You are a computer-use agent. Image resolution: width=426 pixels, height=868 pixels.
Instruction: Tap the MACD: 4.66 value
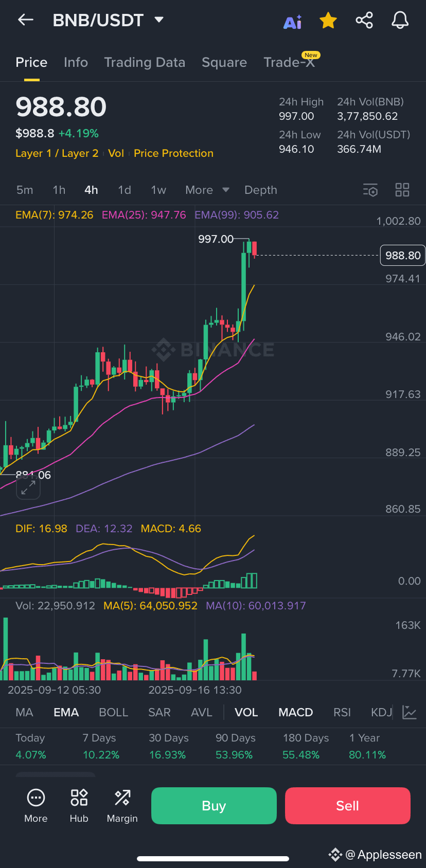(171, 529)
